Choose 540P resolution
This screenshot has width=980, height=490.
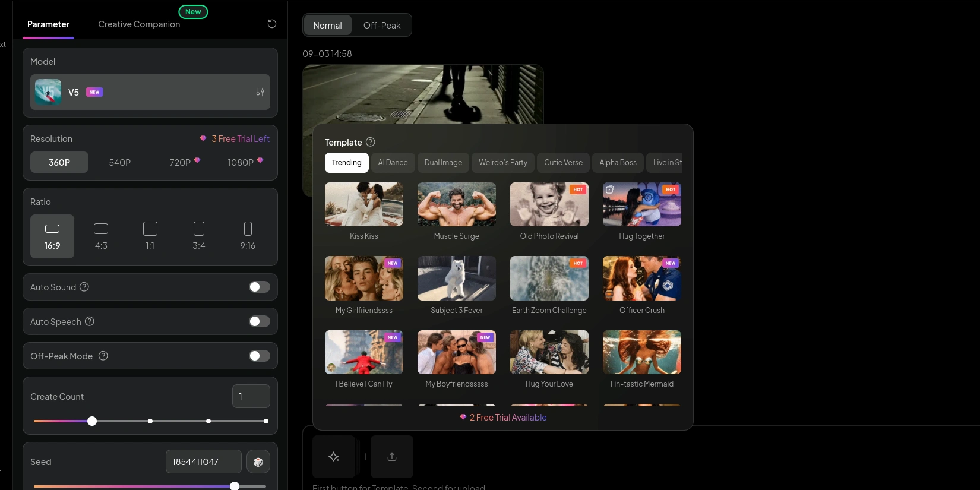click(120, 162)
